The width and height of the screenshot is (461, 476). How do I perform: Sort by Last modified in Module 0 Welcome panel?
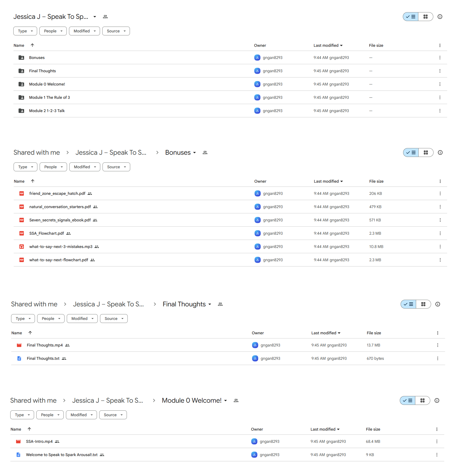point(325,429)
